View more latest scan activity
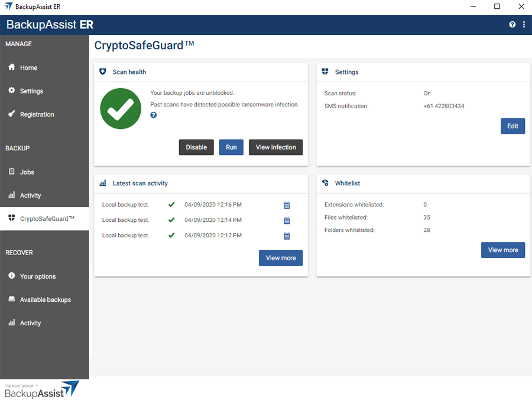Image resolution: width=532 pixels, height=400 pixels. coord(281,258)
